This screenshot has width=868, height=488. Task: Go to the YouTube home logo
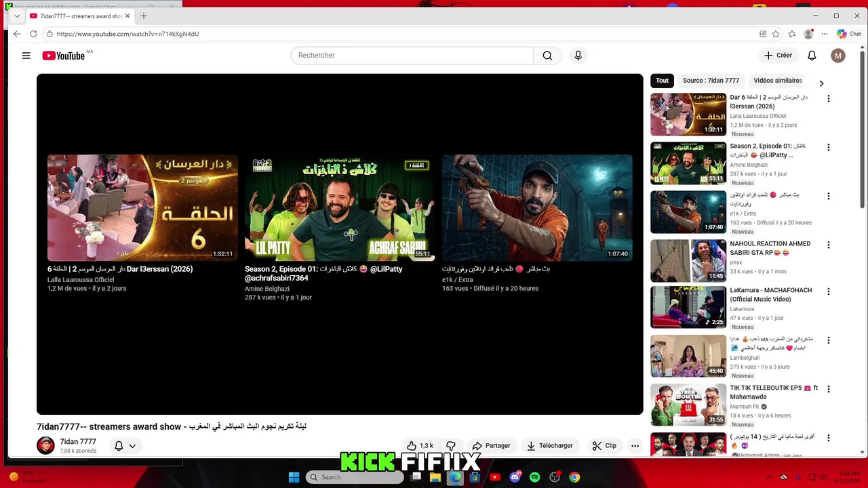64,56
